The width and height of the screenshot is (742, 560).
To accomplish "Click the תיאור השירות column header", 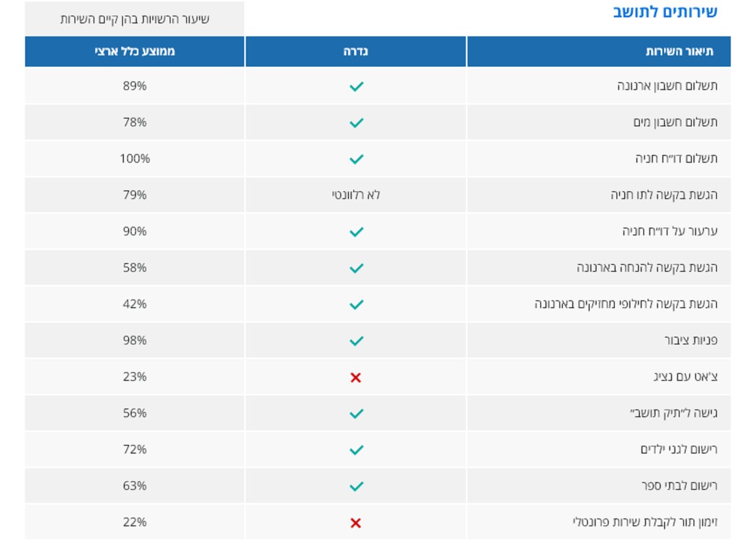I will click(x=679, y=51).
